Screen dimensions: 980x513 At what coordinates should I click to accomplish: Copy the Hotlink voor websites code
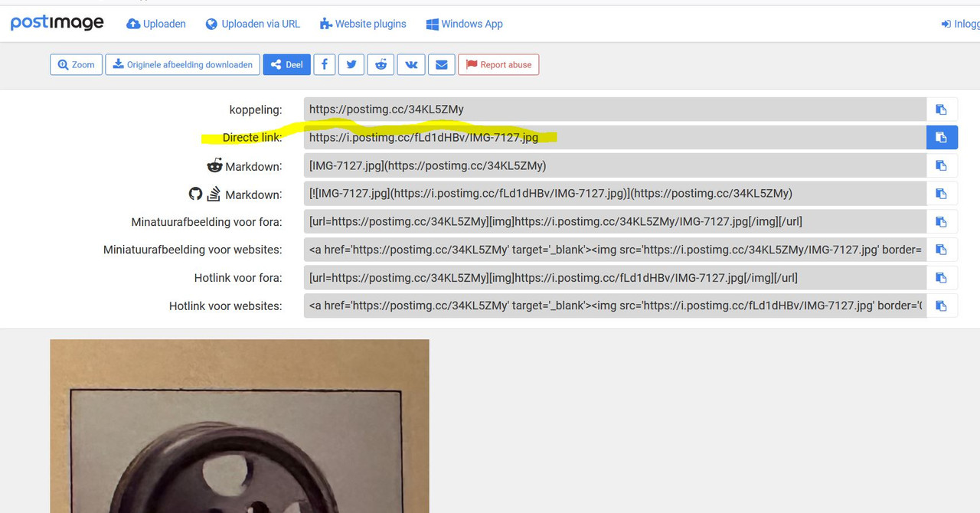pos(942,306)
